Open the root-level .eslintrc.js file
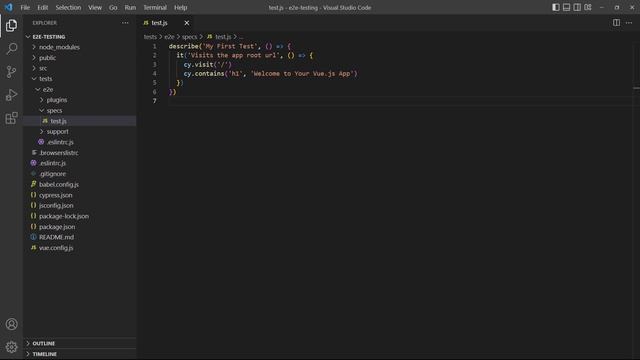The image size is (640, 360). 80,163
